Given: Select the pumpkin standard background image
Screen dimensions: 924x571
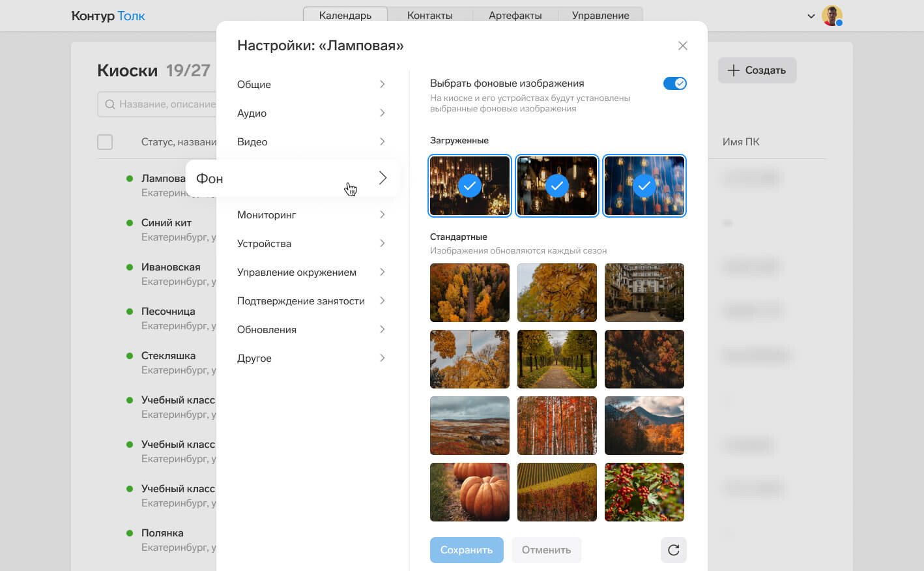Looking at the screenshot, I should pyautogui.click(x=469, y=492).
